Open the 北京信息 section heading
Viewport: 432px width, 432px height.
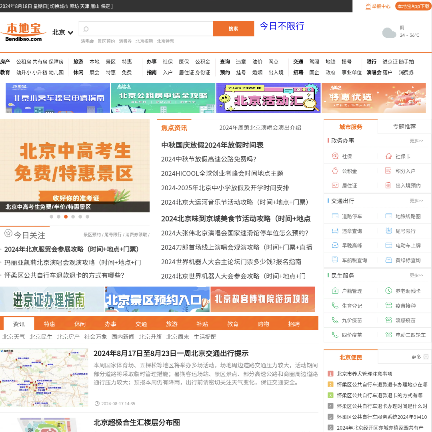(x=351, y=357)
